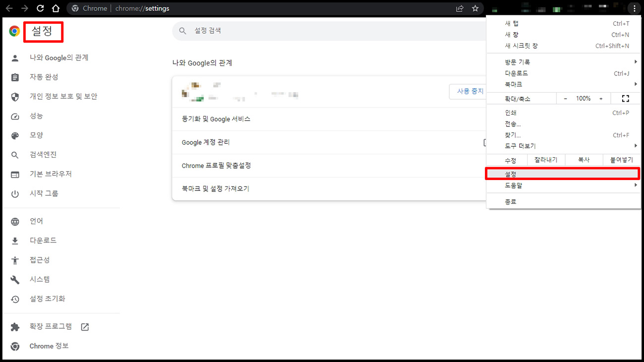Go to the home page icon
This screenshot has width=644, height=362.
point(56,8)
